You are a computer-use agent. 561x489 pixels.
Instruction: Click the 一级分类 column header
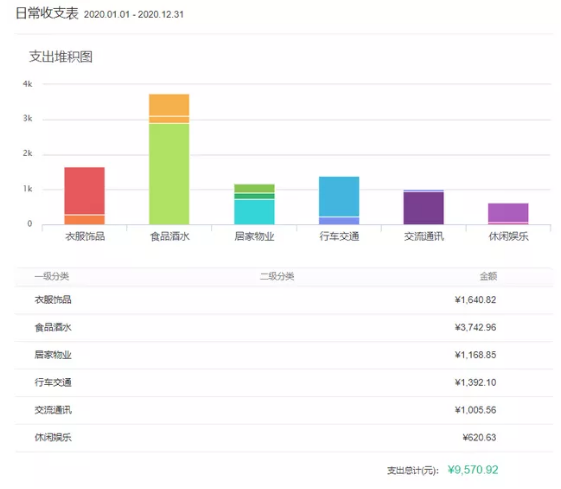(52, 276)
